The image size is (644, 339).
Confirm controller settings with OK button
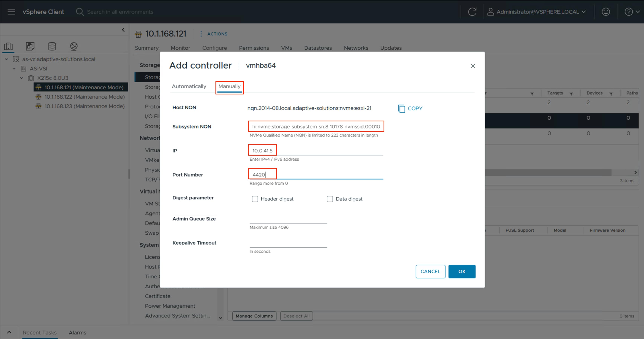tap(462, 271)
